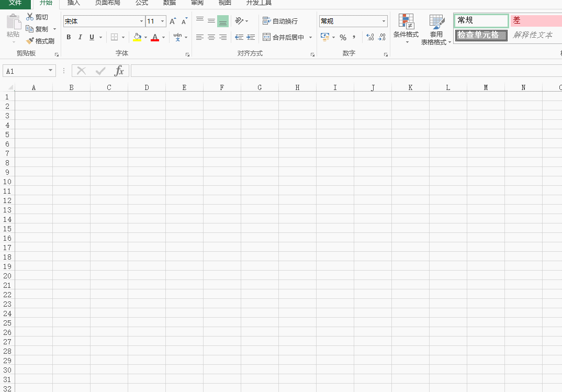The image size is (562, 392).
Task: Click the Increase Decimal icon
Action: coord(370,37)
